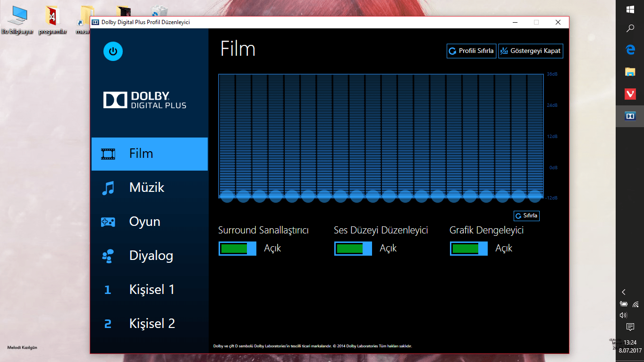
Task: Click the filmstrip icon next to Film
Action: click(108, 154)
